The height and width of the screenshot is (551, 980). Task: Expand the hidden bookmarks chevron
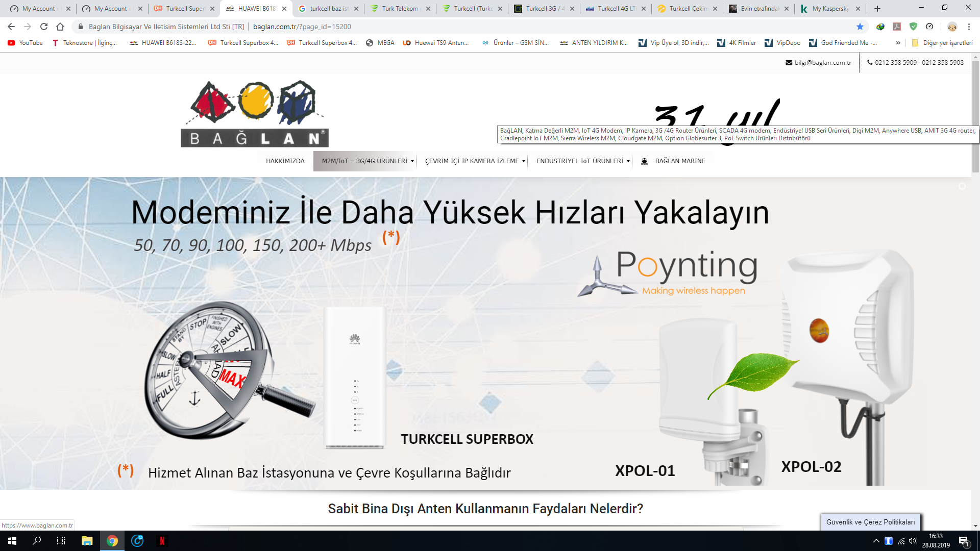pos(898,43)
